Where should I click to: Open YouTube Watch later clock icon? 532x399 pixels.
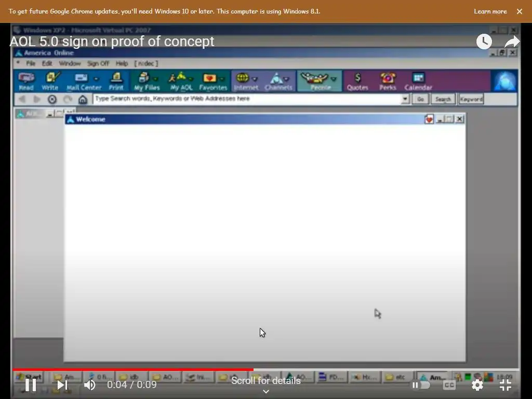484,42
